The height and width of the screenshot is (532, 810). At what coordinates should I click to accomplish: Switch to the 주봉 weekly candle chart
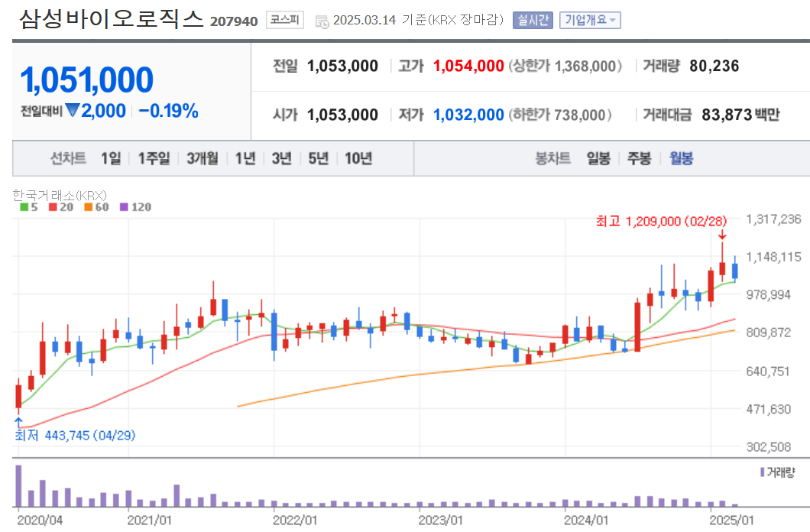pos(639,158)
